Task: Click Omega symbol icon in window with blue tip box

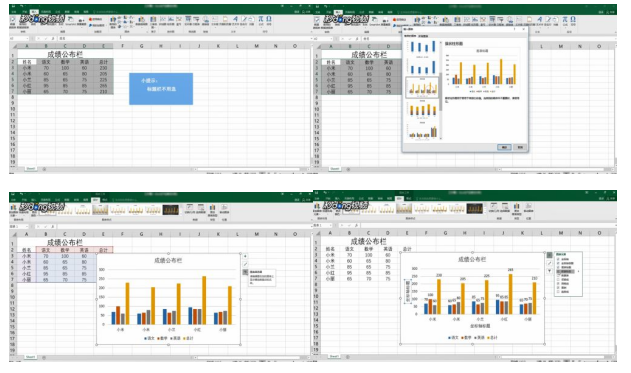Action: click(269, 19)
